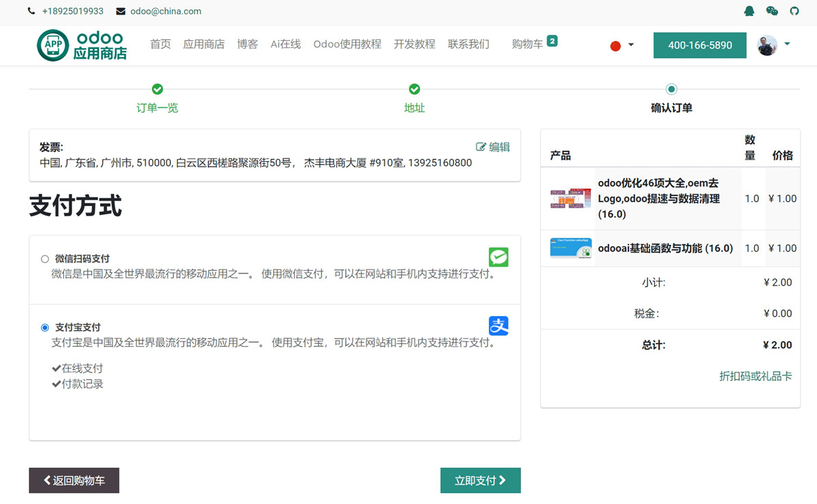The height and width of the screenshot is (504, 817).
Task: Click the 地址 step link
Action: coord(414,107)
